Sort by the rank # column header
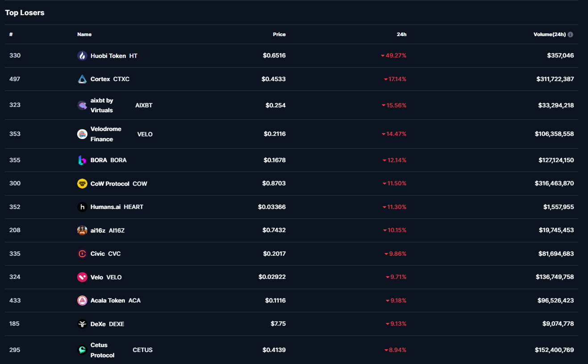The height and width of the screenshot is (364, 588). point(11,34)
